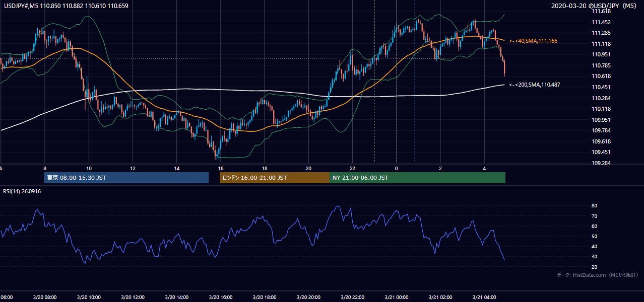Click the 110.951 price axis label
This screenshot has width=644, height=302.
(601, 55)
